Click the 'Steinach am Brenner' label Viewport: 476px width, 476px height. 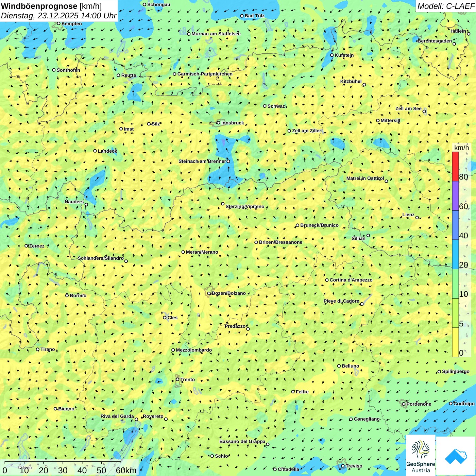point(202,161)
